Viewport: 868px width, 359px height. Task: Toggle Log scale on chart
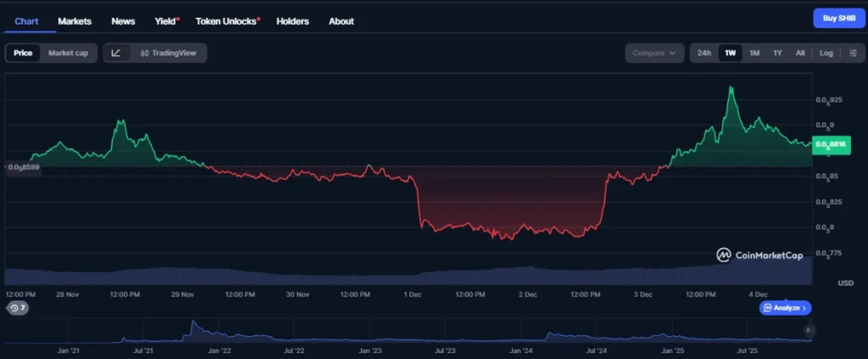click(826, 53)
